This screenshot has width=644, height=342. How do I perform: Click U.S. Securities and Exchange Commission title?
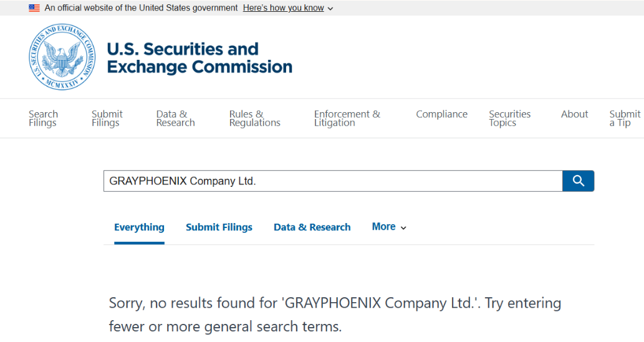(199, 58)
